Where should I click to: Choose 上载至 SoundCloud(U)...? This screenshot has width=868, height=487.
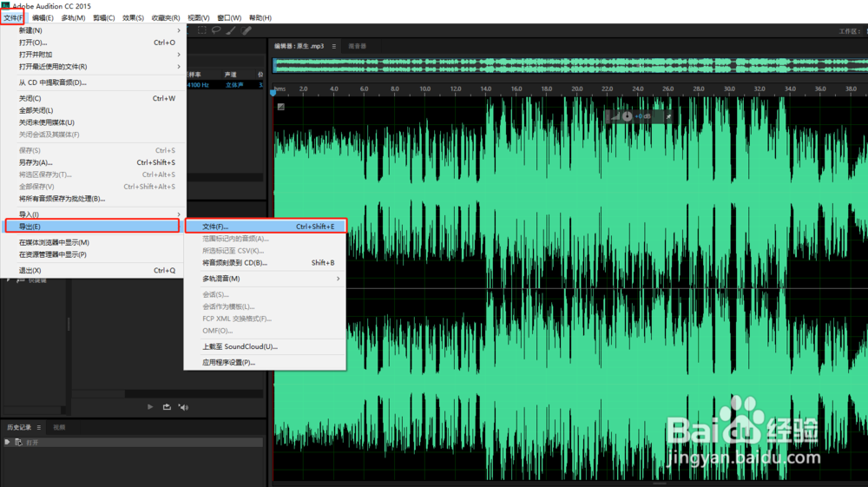pos(266,346)
